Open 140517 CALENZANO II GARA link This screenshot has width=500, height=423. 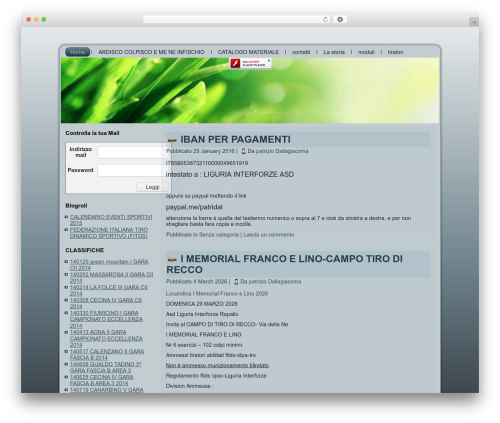point(107,354)
